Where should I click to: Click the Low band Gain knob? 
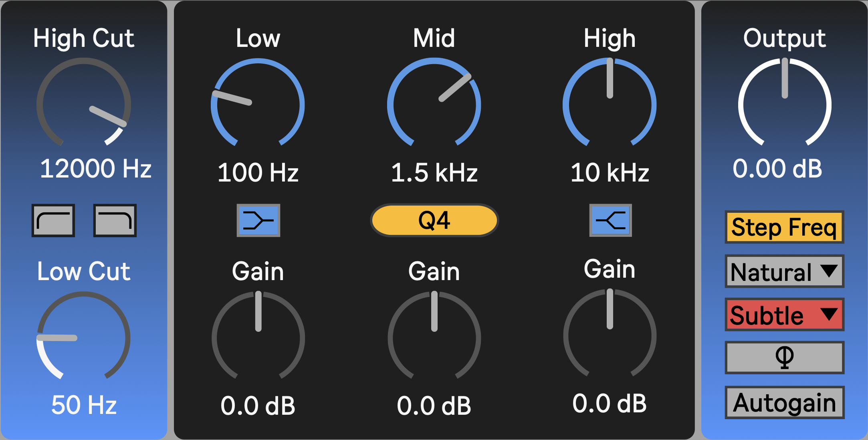click(258, 338)
